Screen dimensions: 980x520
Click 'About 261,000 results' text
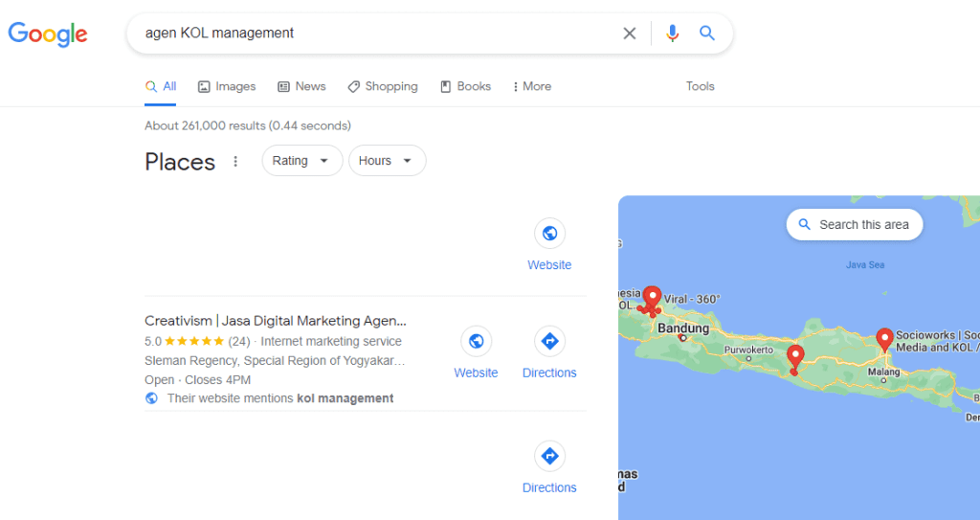pos(248,125)
